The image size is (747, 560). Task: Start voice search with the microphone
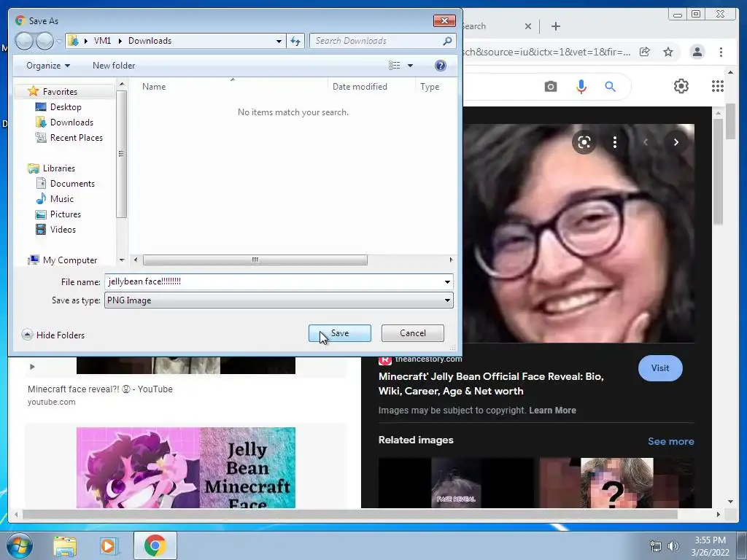coord(581,87)
